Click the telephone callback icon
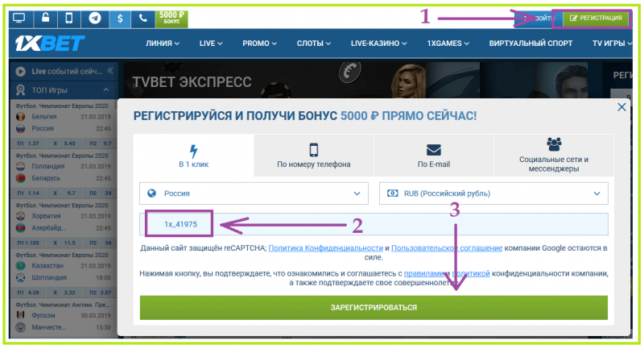Screen dimensions: 644x349 143,19
